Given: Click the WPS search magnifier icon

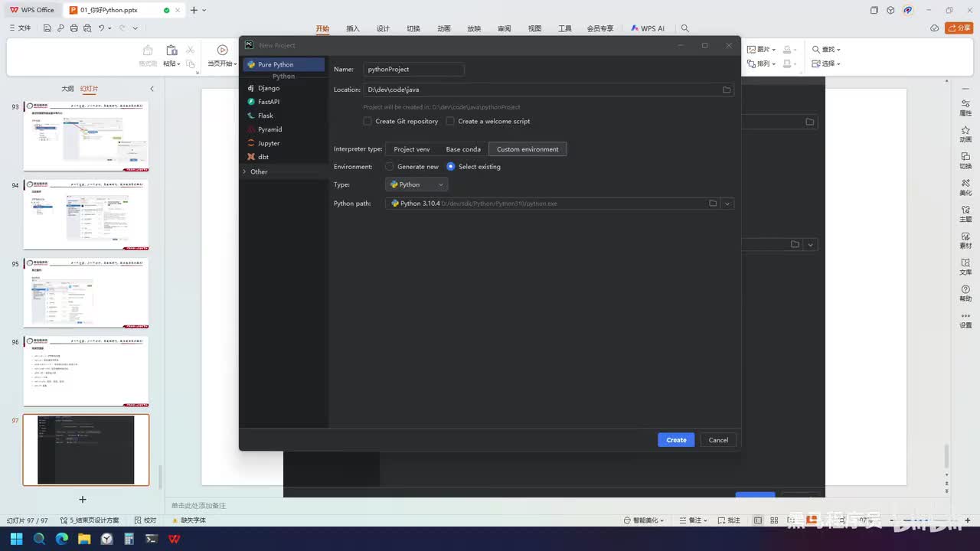Looking at the screenshot, I should [685, 28].
